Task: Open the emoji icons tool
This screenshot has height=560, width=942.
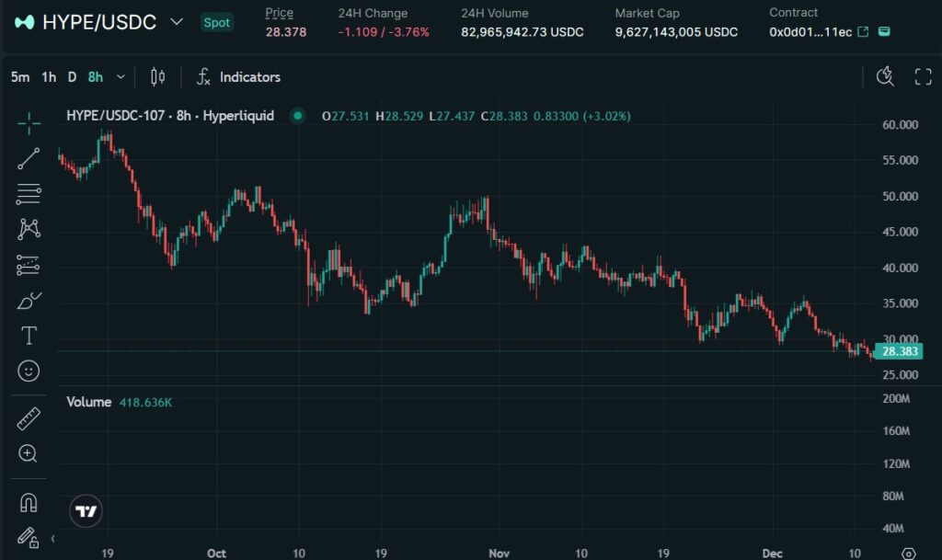Action: click(29, 371)
